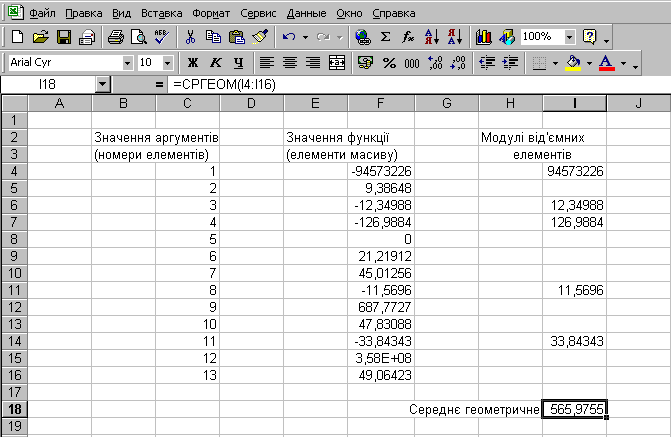Decrease the cell indent
The height and width of the screenshot is (437, 671).
pyautogui.click(x=487, y=63)
